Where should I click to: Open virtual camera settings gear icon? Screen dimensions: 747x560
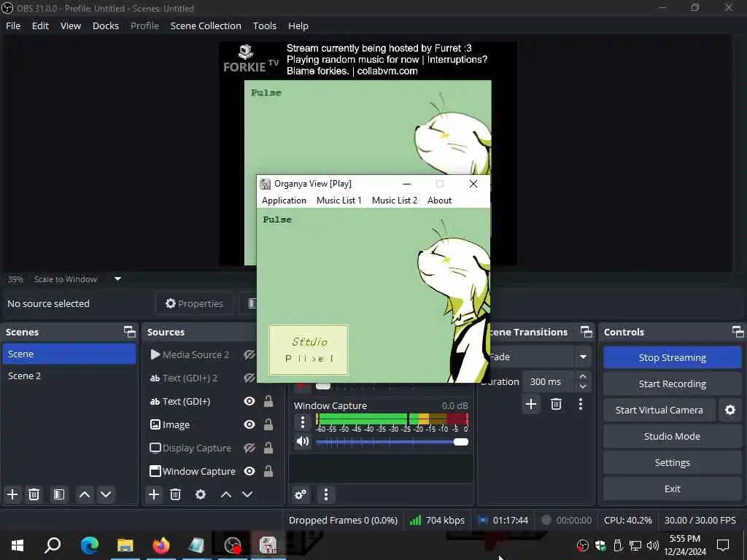(x=729, y=410)
